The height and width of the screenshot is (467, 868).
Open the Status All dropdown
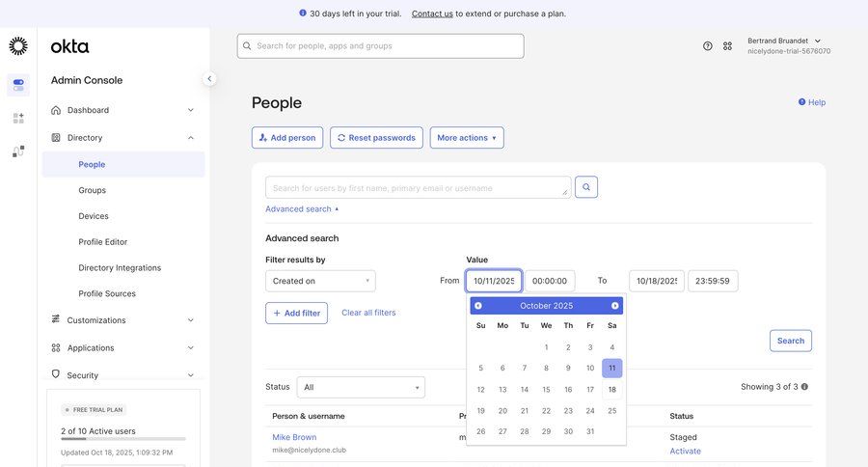coord(361,387)
